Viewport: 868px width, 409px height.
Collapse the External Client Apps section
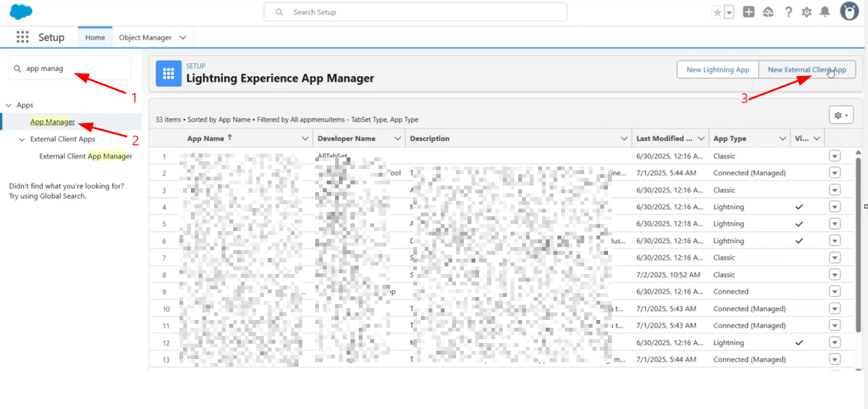click(21, 139)
